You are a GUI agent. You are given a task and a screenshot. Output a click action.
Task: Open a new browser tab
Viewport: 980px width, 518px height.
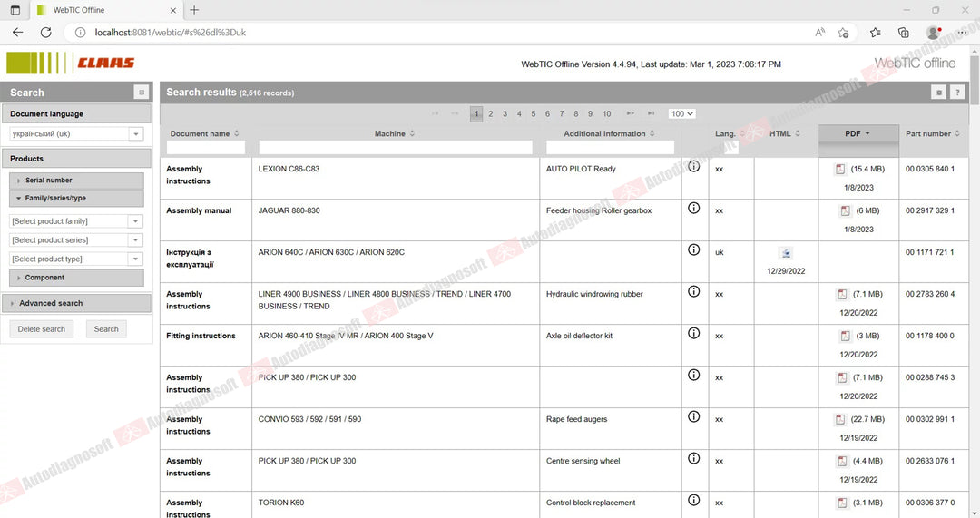[194, 10]
